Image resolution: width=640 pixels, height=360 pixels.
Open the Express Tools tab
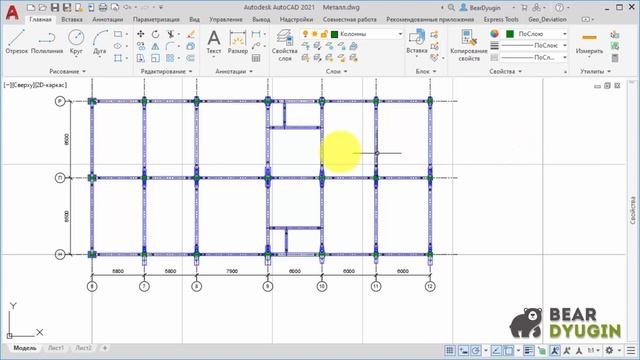(x=501, y=19)
